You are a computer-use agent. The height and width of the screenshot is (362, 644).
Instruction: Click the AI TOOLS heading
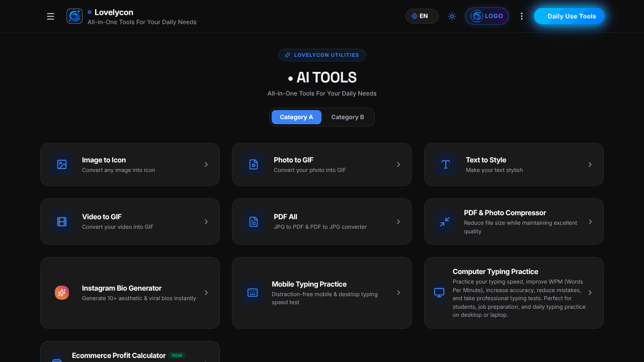tap(322, 77)
